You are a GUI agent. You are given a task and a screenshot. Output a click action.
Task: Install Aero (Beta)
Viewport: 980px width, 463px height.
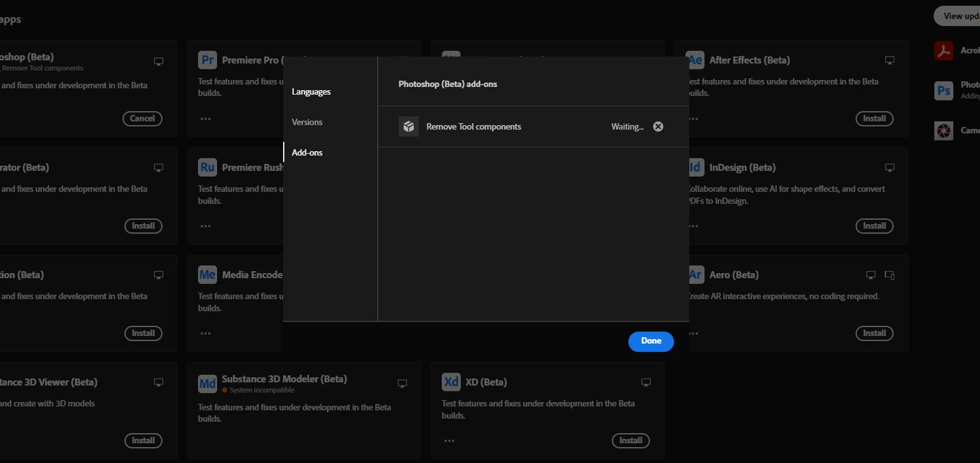(x=875, y=333)
